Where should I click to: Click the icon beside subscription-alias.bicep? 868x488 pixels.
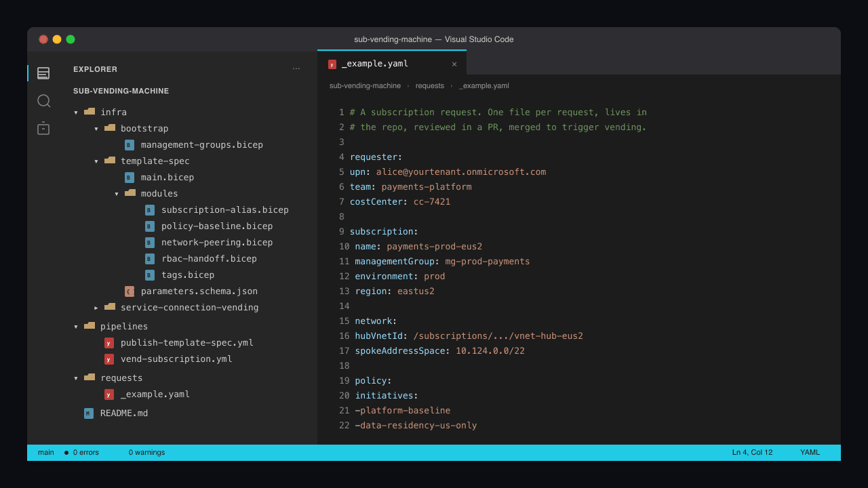[150, 210]
